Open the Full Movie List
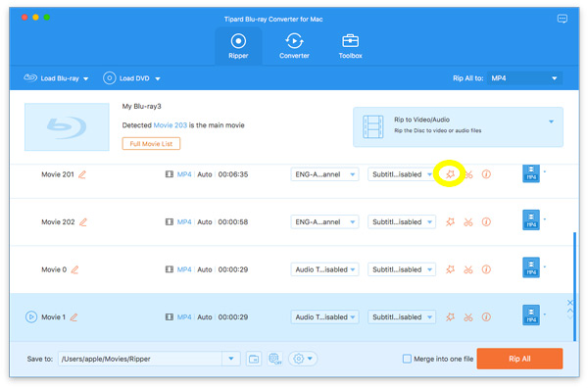 151,144
